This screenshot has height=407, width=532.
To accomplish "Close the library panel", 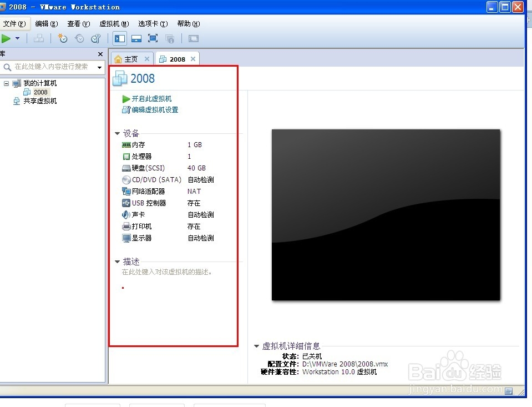I will [100, 54].
